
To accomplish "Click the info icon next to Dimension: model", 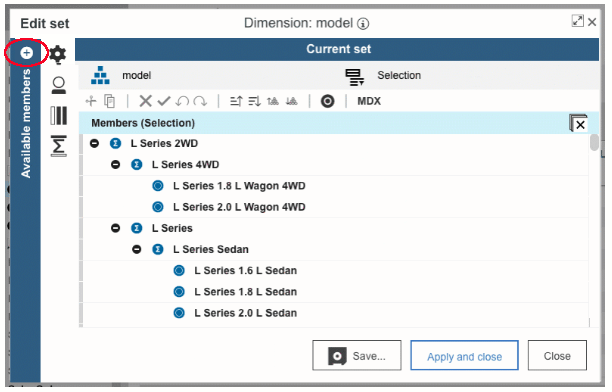I will click(x=363, y=24).
